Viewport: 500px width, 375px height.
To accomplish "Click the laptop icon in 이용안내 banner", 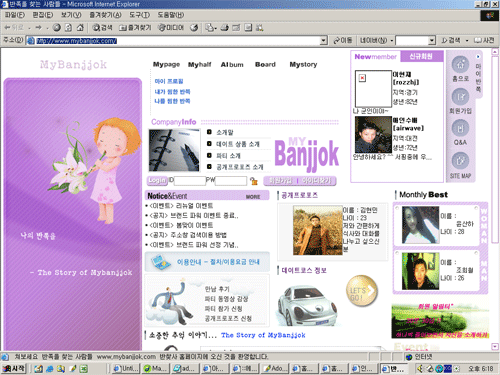I will coord(161,262).
